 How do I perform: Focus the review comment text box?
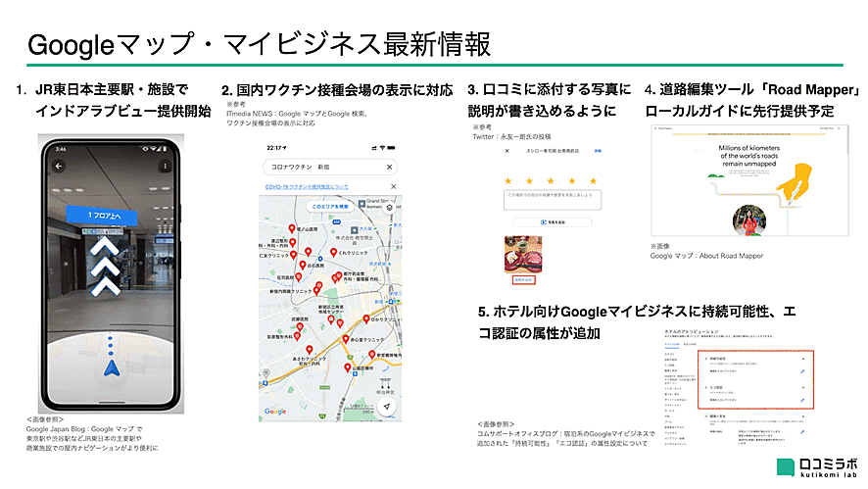[x=551, y=199]
